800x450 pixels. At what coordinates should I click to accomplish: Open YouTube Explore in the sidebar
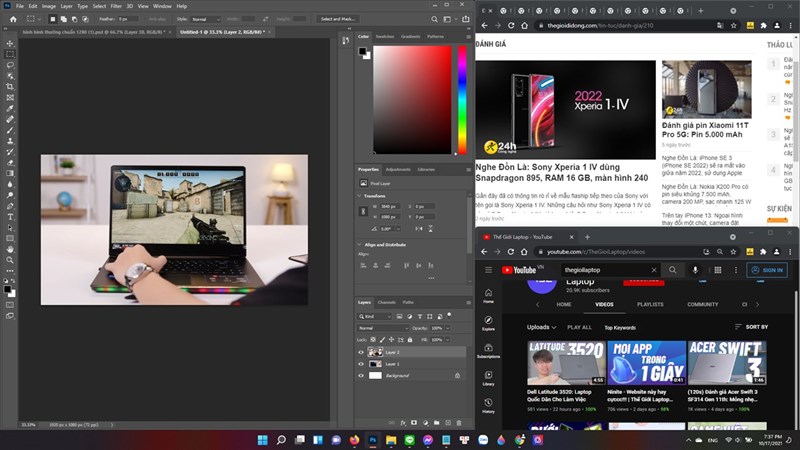pos(488,323)
